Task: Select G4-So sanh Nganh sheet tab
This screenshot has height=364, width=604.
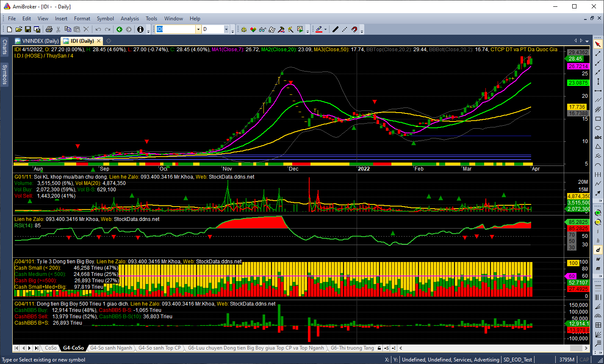Action: pos(111,348)
